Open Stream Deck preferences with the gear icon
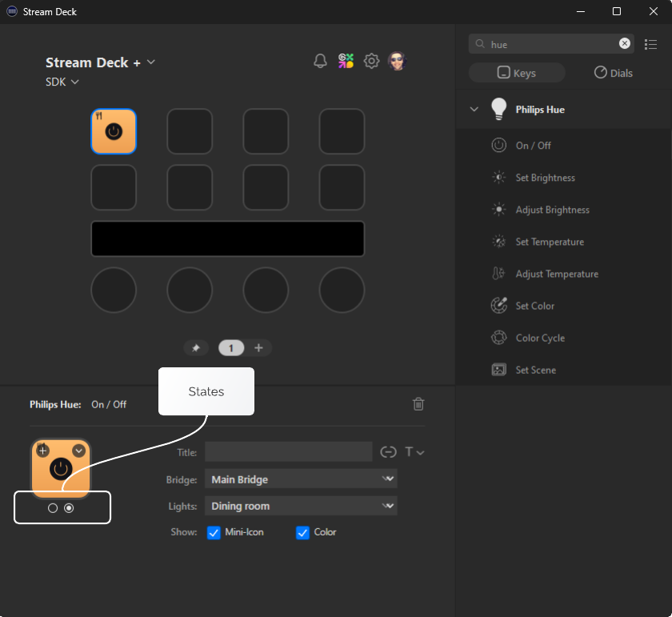 [371, 60]
